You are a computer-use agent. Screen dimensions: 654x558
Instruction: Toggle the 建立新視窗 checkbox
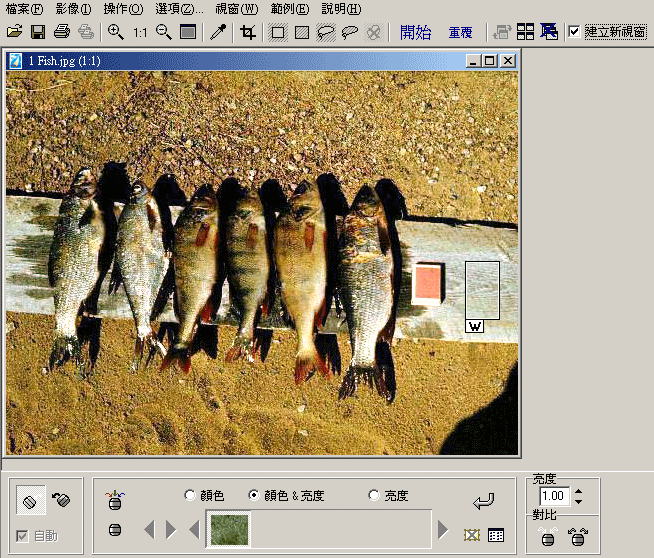[574, 31]
